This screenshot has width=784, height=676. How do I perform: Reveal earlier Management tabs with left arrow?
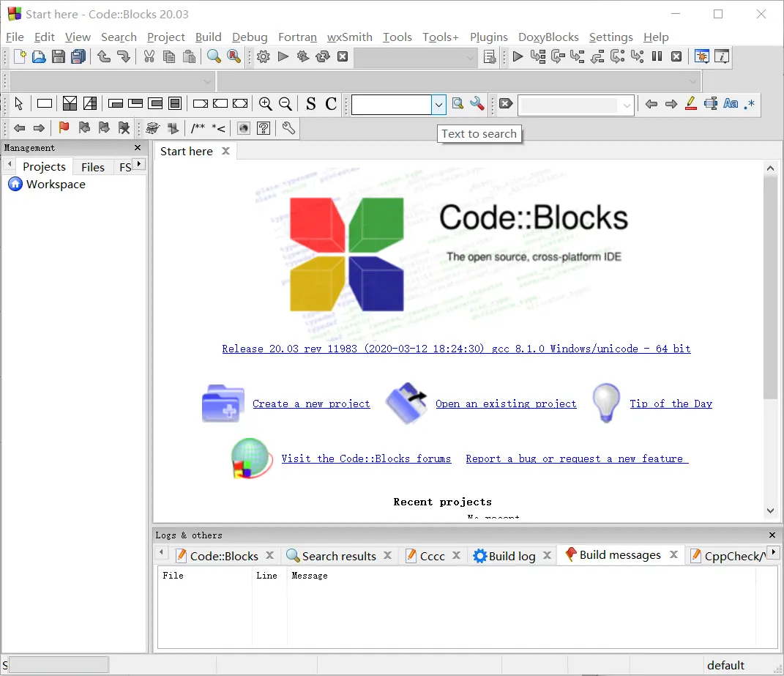10,163
